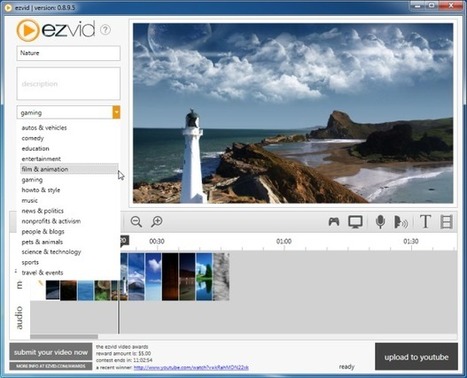Select the last gray rock thumbnail clip
The width and height of the screenshot is (467, 378).
click(221, 277)
